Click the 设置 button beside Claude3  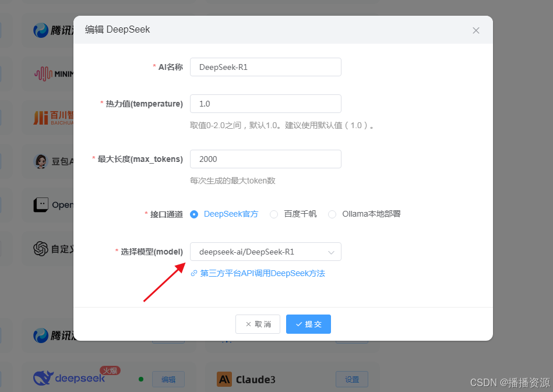[351, 379]
